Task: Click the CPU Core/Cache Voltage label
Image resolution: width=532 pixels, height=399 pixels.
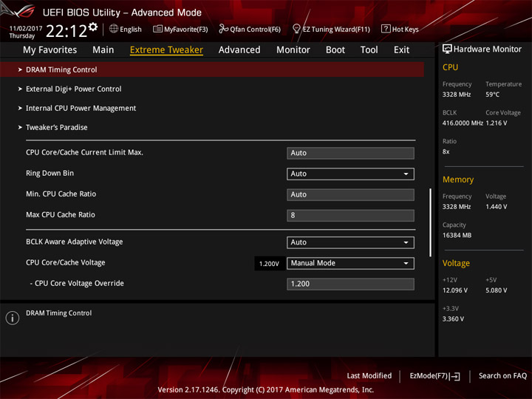Action: click(66, 262)
